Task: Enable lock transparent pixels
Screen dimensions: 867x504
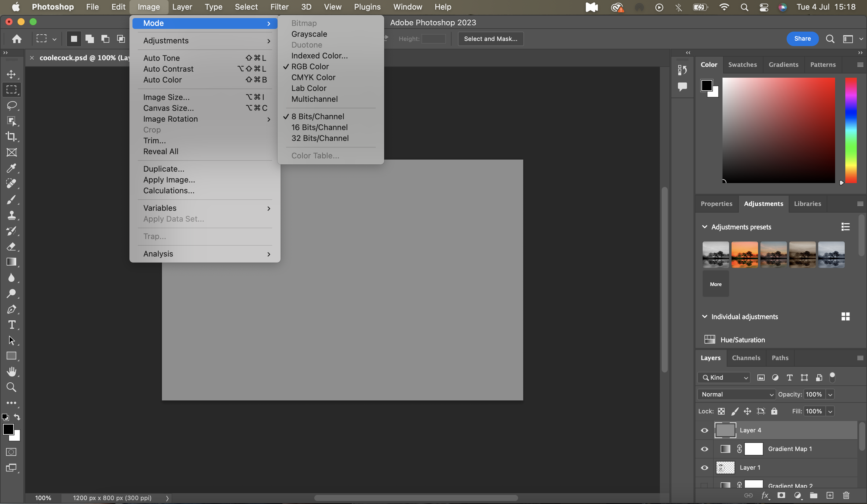Action: tap(722, 411)
